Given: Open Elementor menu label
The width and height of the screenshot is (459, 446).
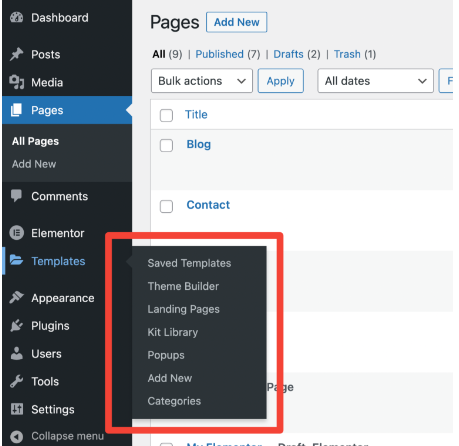Looking at the screenshot, I should point(58,233).
